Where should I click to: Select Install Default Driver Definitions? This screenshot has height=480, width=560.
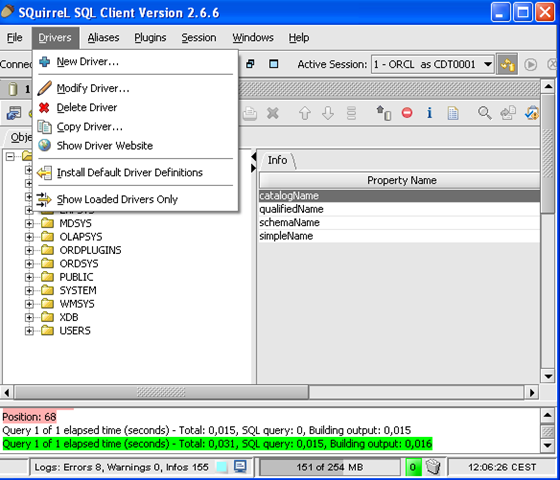coord(130,173)
